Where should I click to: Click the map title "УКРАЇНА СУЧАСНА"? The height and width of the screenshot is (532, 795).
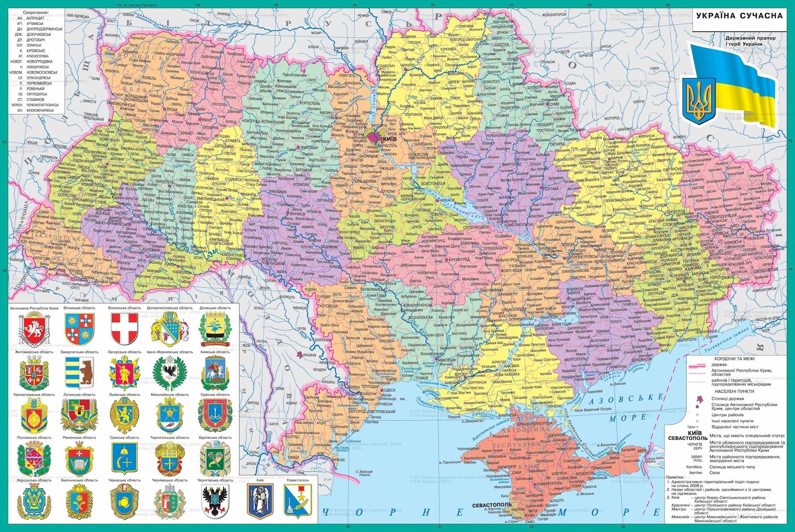tap(739, 15)
